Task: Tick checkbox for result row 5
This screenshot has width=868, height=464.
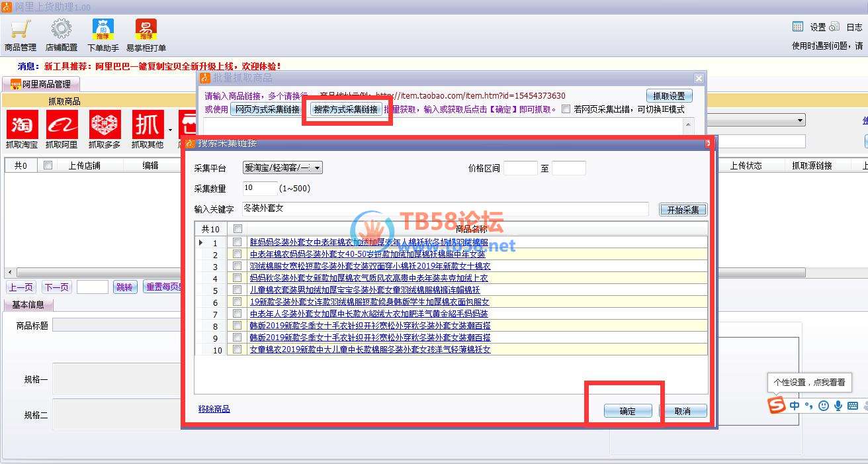Action: [x=238, y=290]
